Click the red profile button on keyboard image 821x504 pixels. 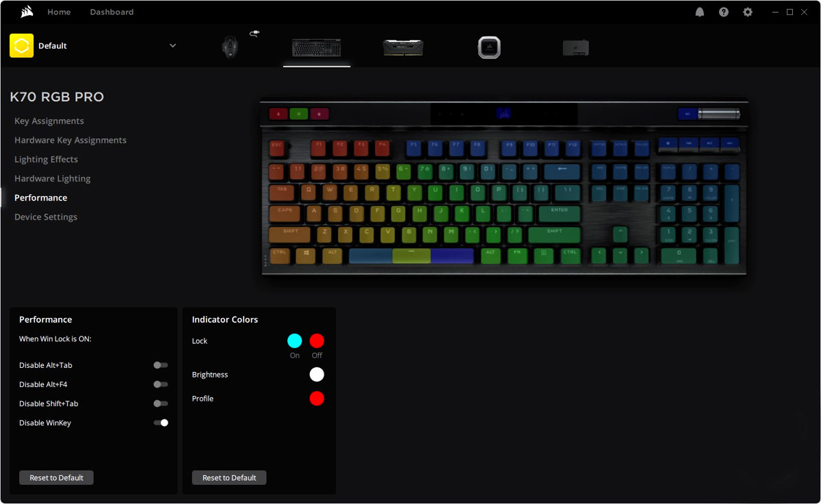278,114
